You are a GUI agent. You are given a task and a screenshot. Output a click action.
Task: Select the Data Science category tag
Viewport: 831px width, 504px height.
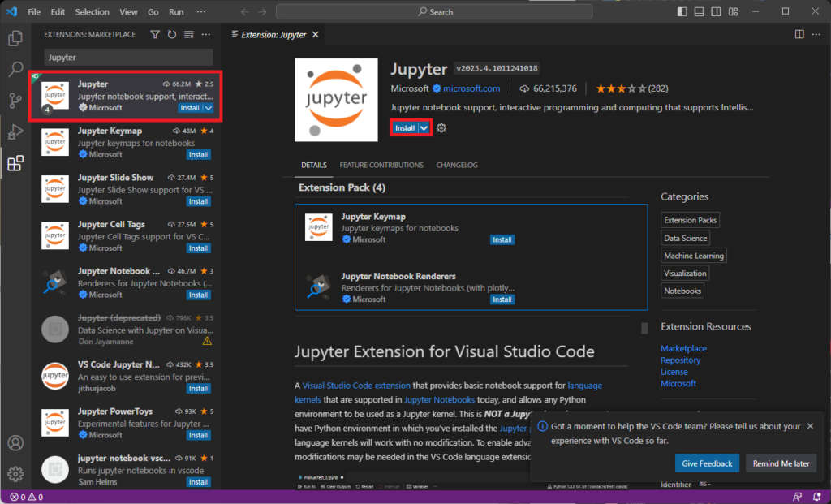685,238
